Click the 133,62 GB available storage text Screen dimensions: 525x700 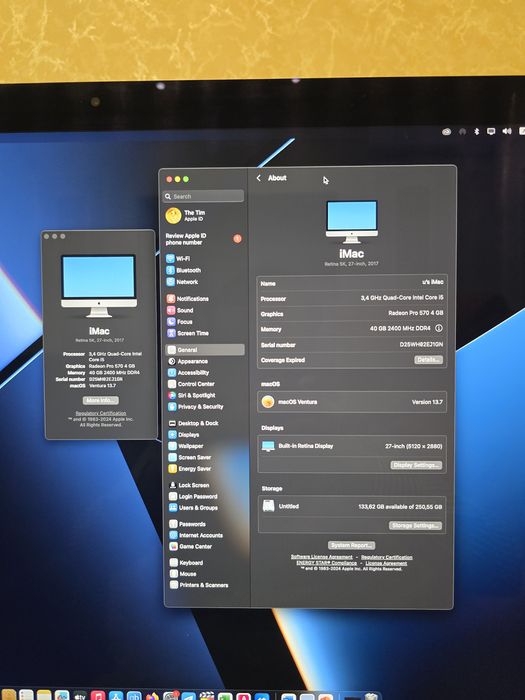pyautogui.click(x=400, y=507)
